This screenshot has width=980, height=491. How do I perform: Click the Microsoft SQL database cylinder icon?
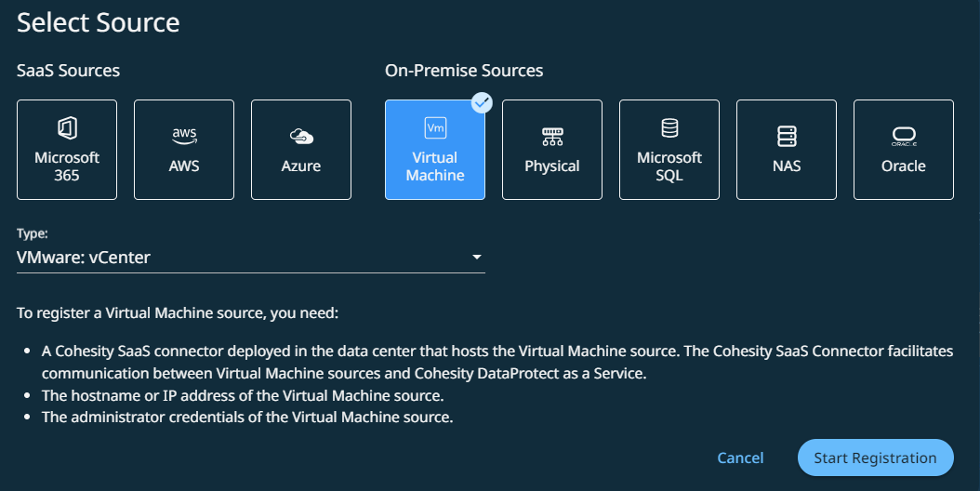[x=669, y=128]
